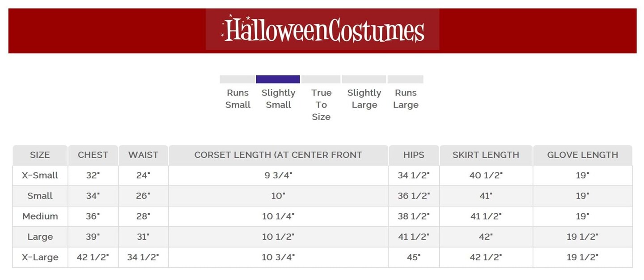Click the Large size row label
The width and height of the screenshot is (644, 280).
pos(40,237)
